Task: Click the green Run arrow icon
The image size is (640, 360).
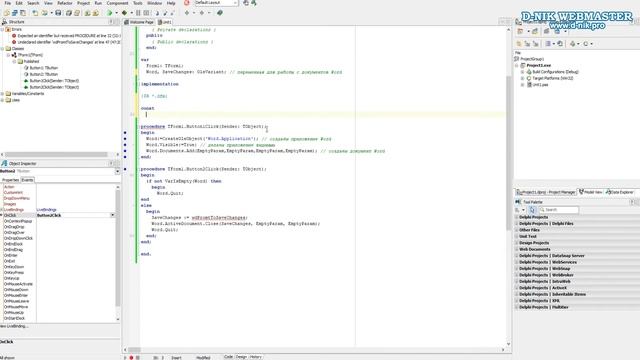Action: point(109,13)
